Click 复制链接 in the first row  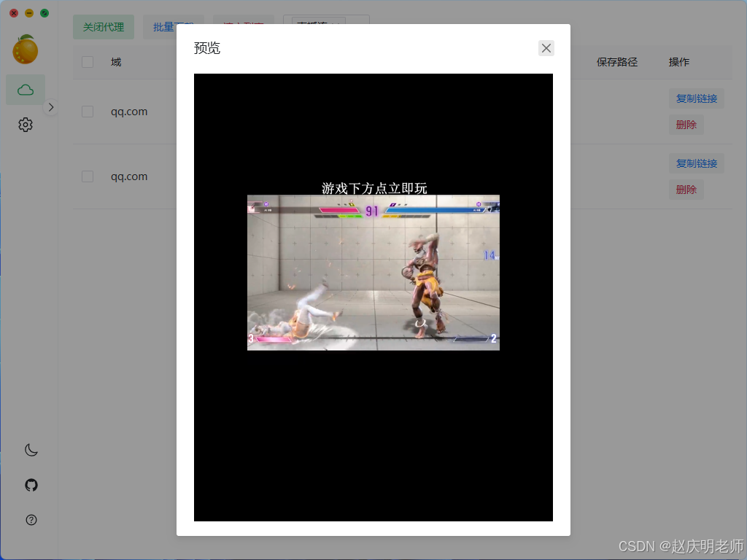pyautogui.click(x=697, y=98)
